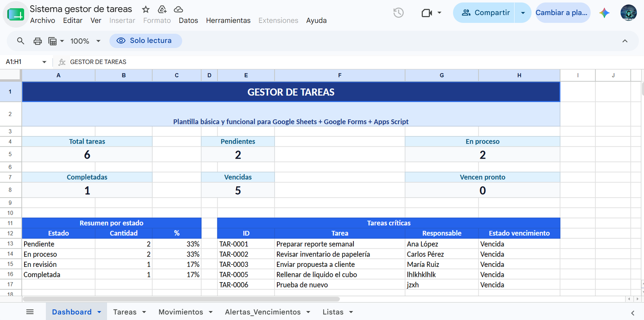
Task: Open the Tareas tab dropdown arrow
Action: [144, 312]
